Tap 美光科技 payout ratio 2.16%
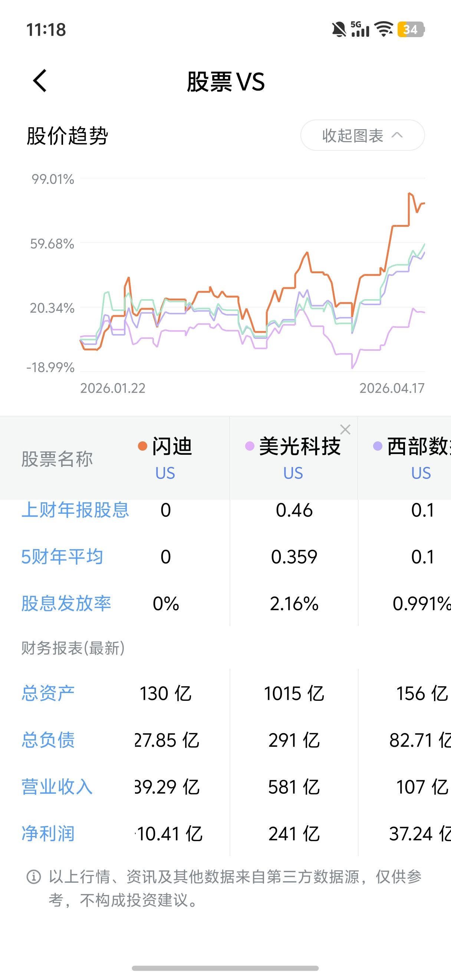This screenshot has width=451, height=980. coord(294,604)
